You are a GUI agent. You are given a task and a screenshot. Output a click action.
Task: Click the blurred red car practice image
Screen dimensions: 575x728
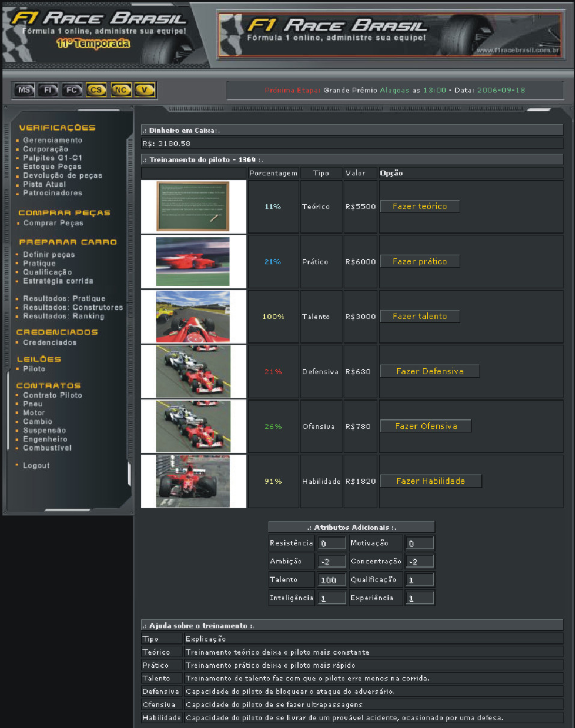[x=193, y=261]
